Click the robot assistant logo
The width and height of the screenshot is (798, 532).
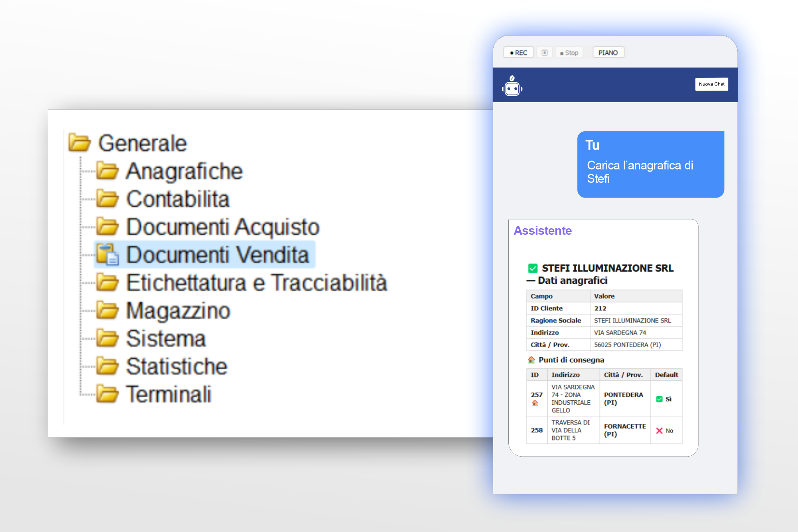[x=512, y=86]
